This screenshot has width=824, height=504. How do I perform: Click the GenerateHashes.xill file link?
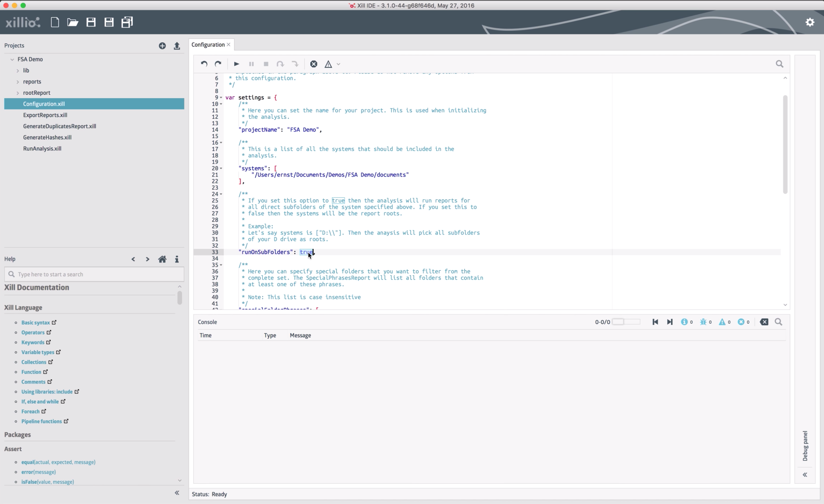[x=47, y=137]
